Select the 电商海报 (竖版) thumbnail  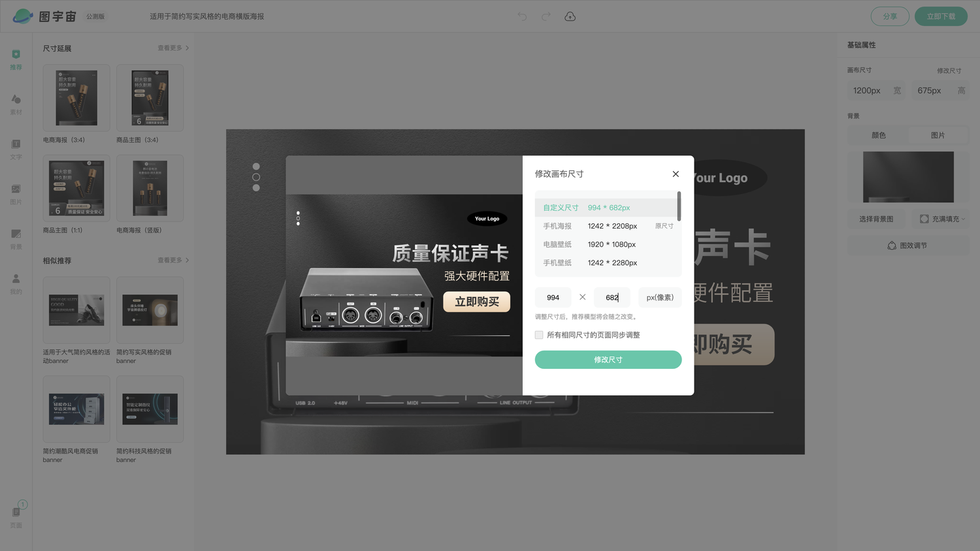coord(150,188)
